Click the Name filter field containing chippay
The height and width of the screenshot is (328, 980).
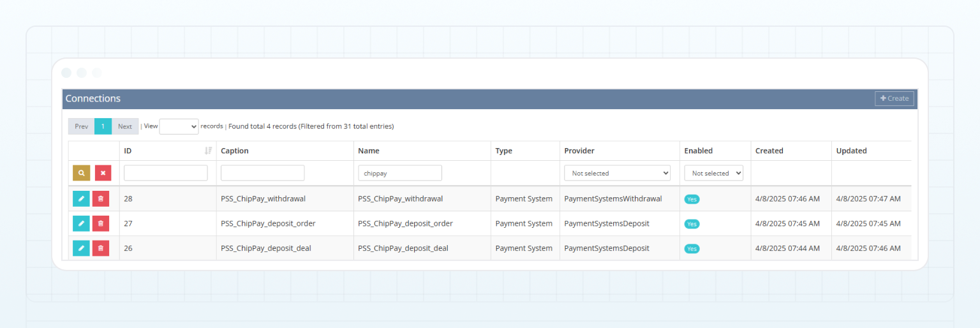tap(400, 173)
